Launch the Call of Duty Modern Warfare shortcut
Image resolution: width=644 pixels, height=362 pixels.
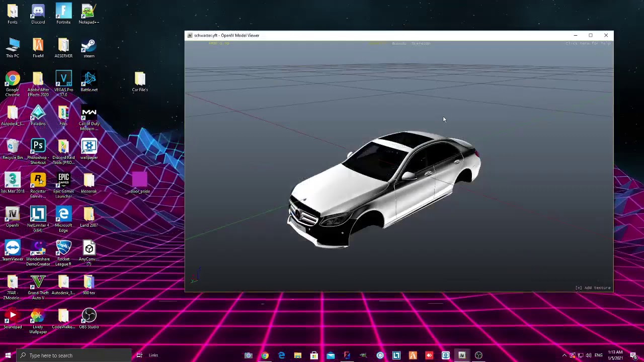click(89, 118)
